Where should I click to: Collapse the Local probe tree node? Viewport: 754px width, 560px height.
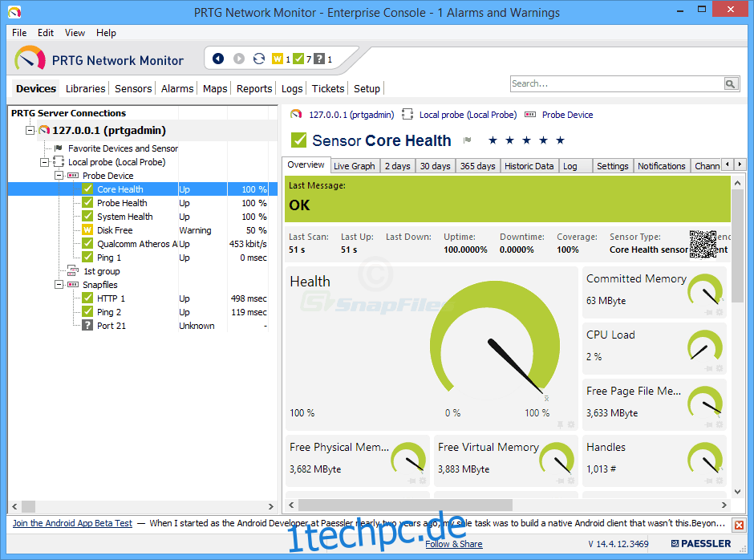click(x=45, y=162)
